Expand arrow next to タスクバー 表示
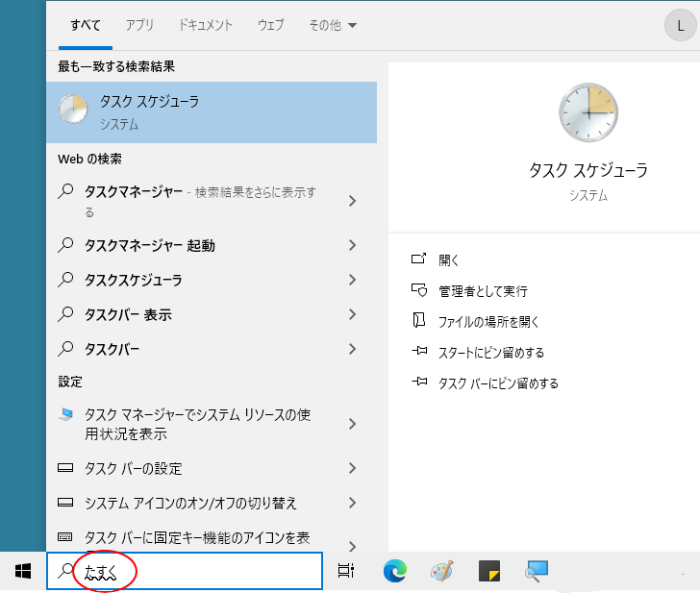Screen dimensions: 700x593 point(353,315)
